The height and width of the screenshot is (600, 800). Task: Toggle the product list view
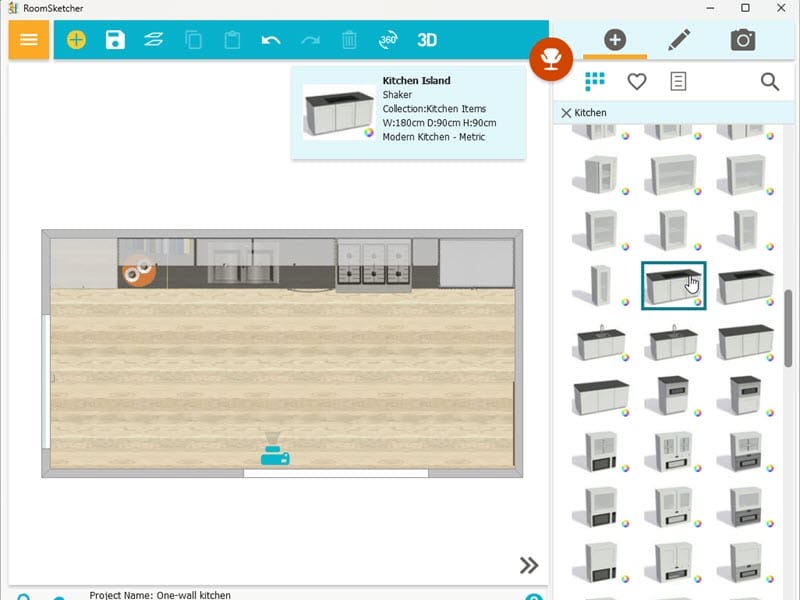click(678, 82)
